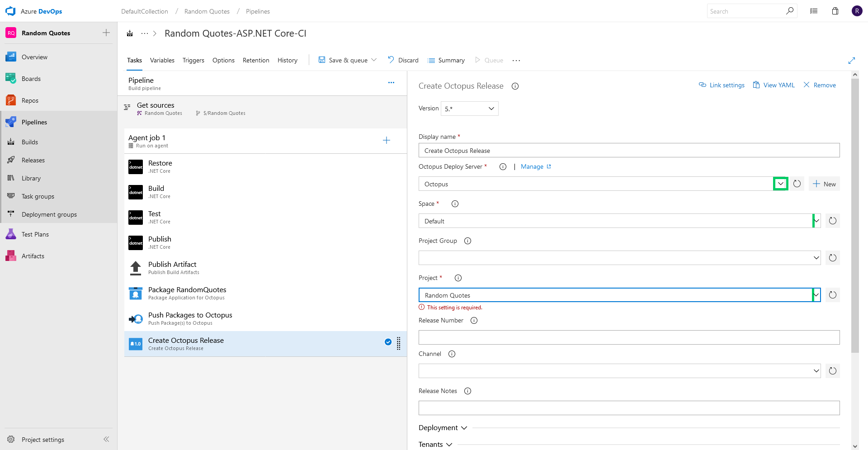The width and height of the screenshot is (868, 450).
Task: Open the Octopus Deploy Server dropdown
Action: (780, 184)
